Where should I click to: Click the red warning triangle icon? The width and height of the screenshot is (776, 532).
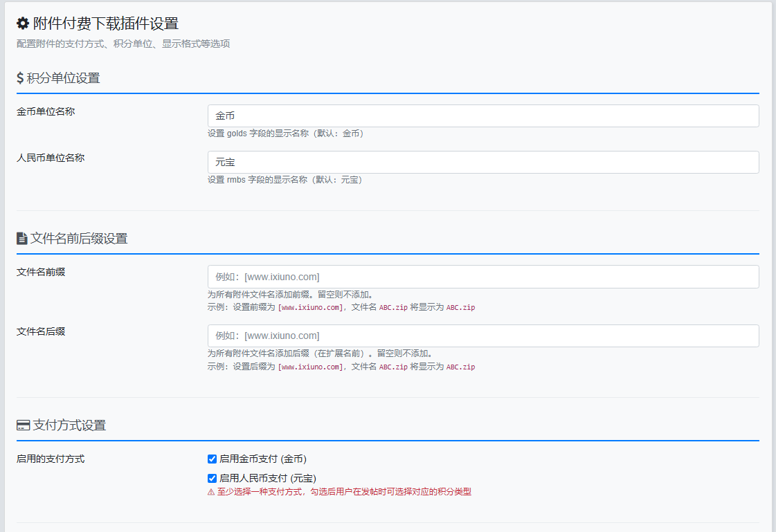(211, 493)
